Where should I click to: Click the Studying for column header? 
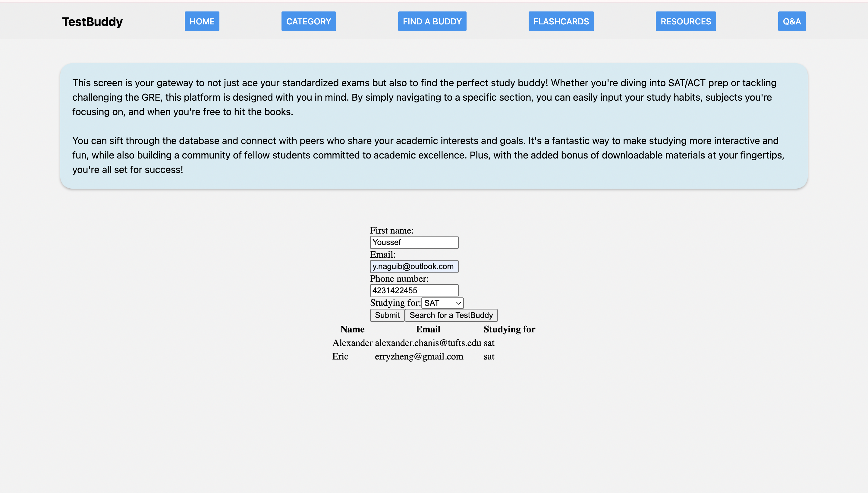point(509,329)
